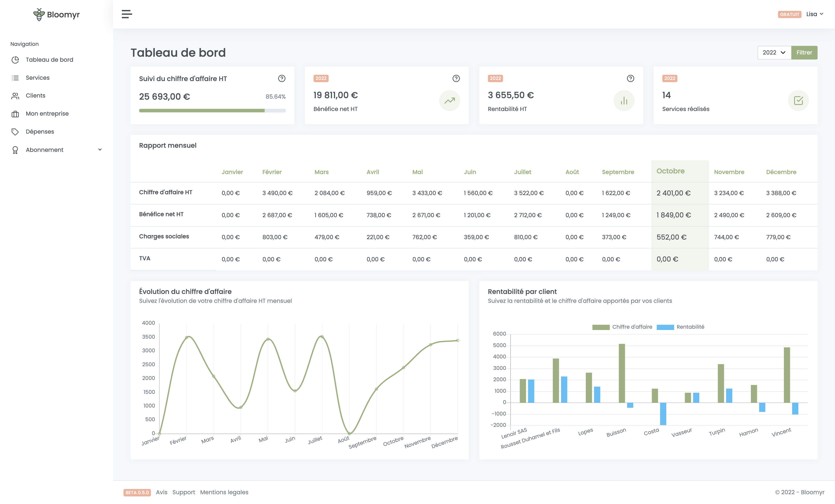Viewport: 835px width, 504px height.
Task: Click the 2 609,00 € Décembre profit cell
Action: [x=781, y=215]
